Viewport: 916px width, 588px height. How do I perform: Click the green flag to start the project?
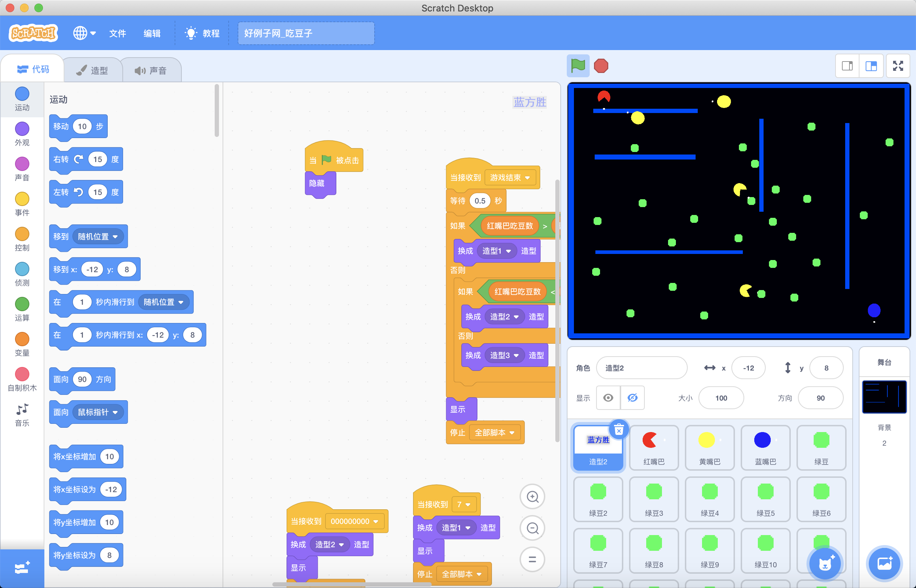[x=578, y=66]
